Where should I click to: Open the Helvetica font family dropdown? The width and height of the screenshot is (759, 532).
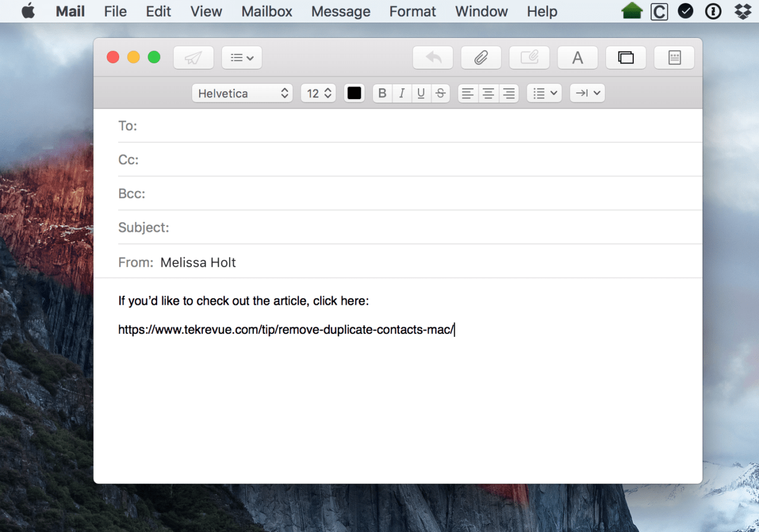pos(243,93)
